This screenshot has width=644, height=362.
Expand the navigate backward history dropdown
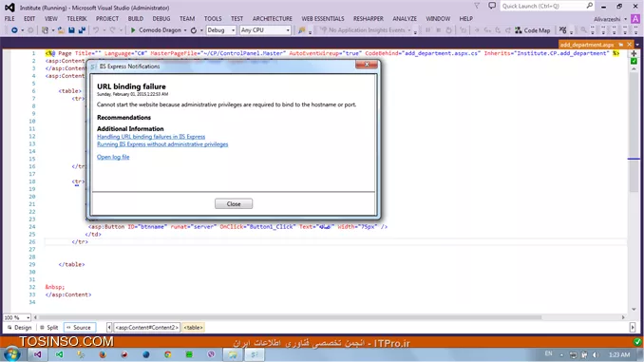coord(22,30)
